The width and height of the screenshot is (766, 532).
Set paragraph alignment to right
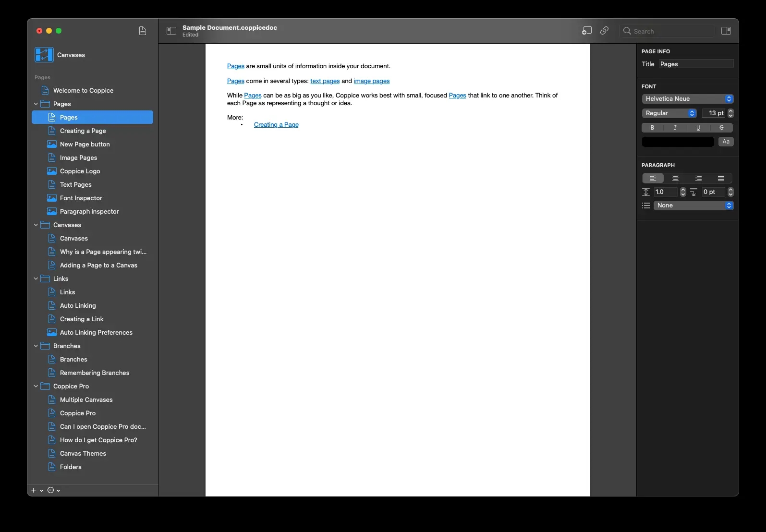click(698, 178)
